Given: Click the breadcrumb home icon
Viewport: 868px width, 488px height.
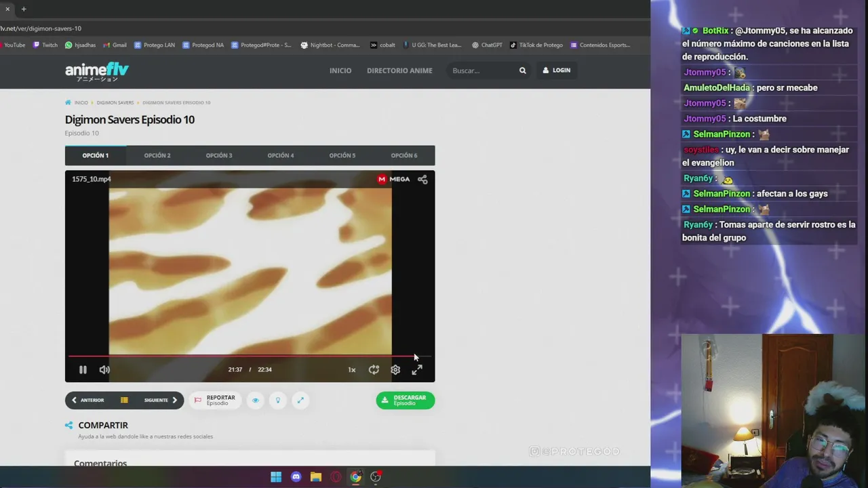Looking at the screenshot, I should coord(68,102).
